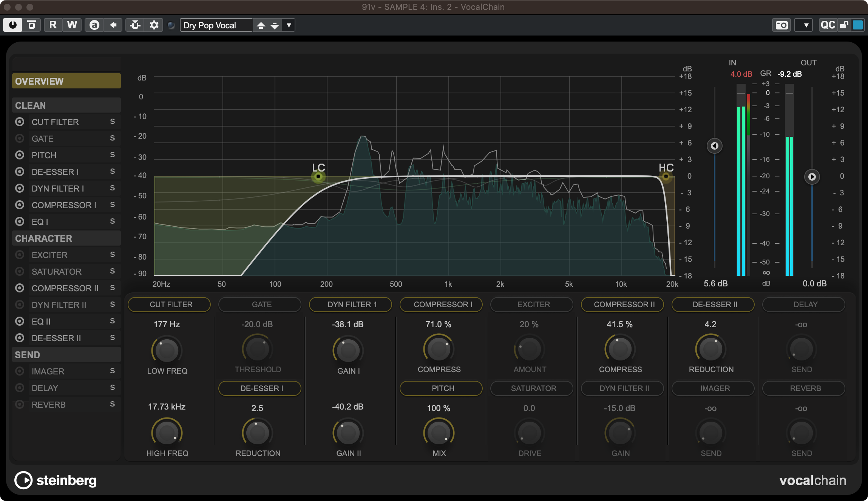Viewport: 868px width, 501px height.
Task: Open plug-in settings gear icon
Action: tap(154, 25)
